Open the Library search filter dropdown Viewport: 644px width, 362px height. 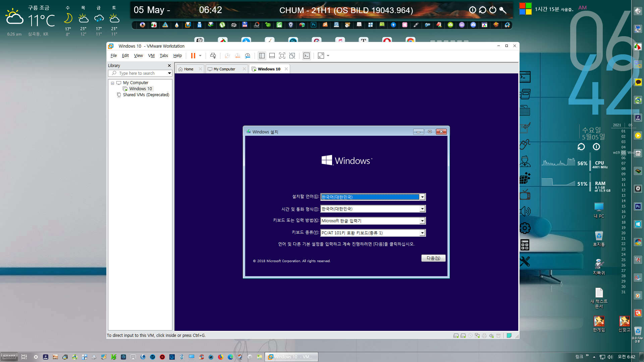(x=169, y=73)
